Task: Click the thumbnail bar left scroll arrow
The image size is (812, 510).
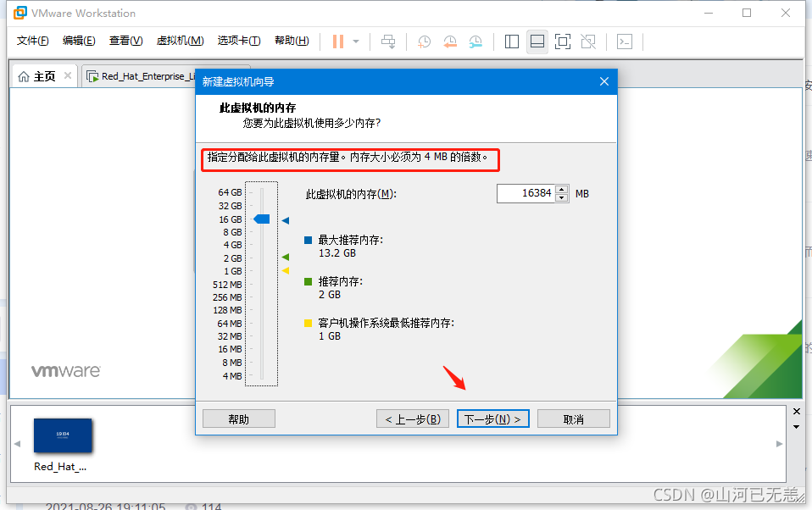Action: pyautogui.click(x=17, y=444)
